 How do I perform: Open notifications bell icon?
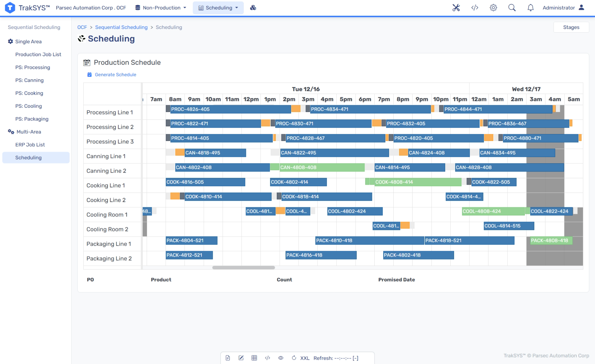click(530, 8)
